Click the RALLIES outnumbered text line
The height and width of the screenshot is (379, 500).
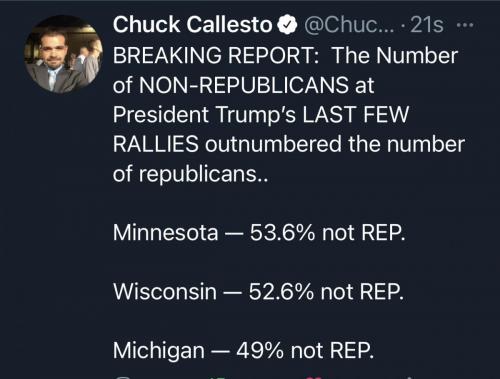(x=289, y=144)
